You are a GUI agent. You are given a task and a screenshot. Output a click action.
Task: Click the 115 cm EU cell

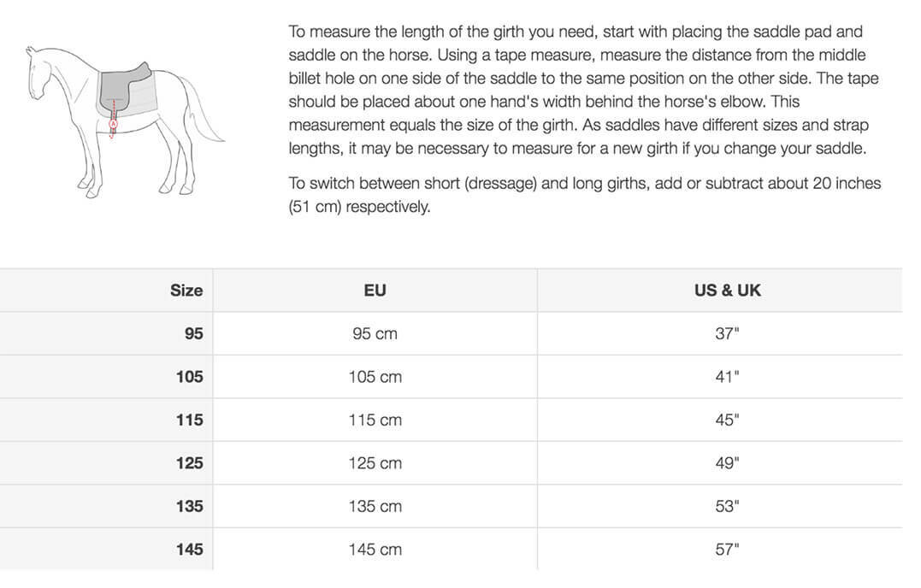(375, 420)
